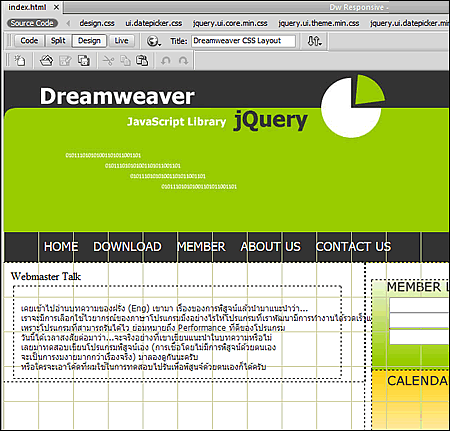This screenshot has width=450, height=431.
Task: Select the Source Code related file
Action: point(32,23)
